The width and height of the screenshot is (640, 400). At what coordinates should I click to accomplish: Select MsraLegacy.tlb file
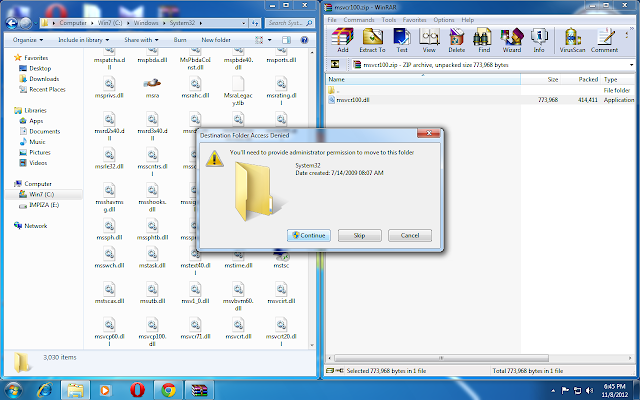click(238, 91)
